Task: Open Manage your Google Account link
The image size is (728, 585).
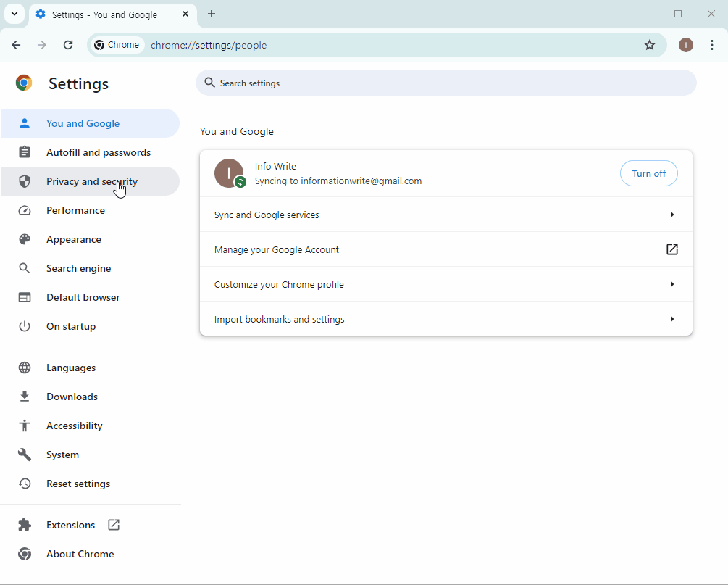Action: click(x=445, y=249)
